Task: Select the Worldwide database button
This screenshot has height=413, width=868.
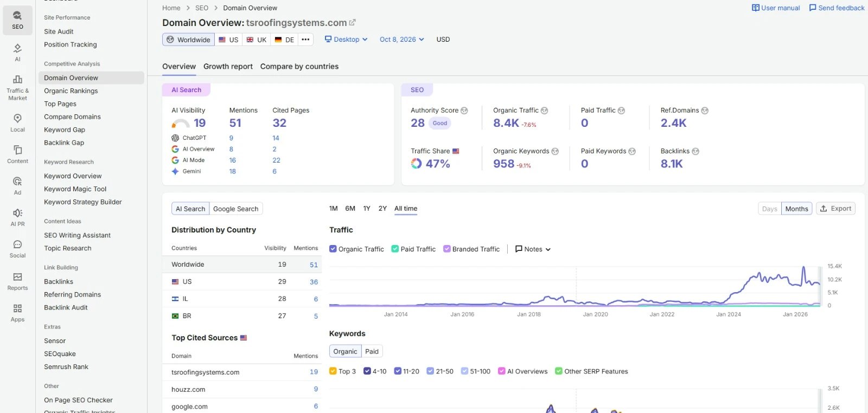Action: pyautogui.click(x=188, y=40)
